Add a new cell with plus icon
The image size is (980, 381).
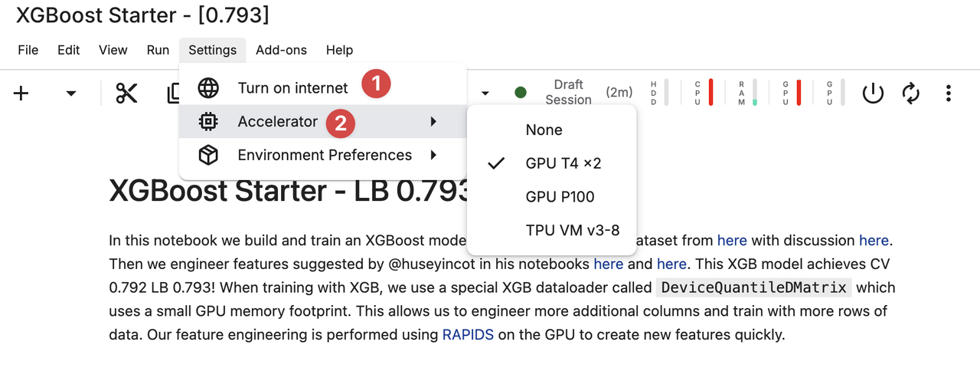21,94
